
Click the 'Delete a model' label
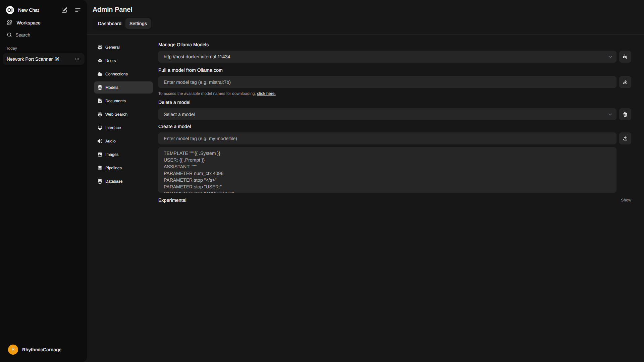(x=174, y=102)
